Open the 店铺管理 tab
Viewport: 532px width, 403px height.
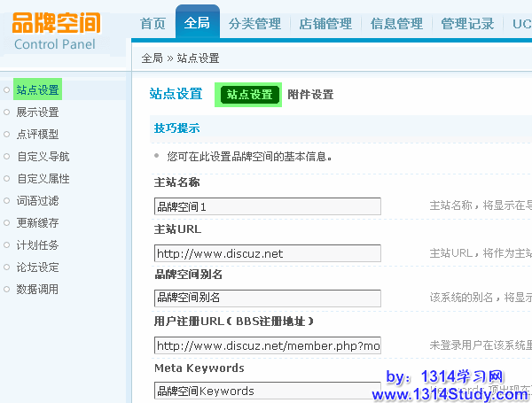[x=325, y=24]
